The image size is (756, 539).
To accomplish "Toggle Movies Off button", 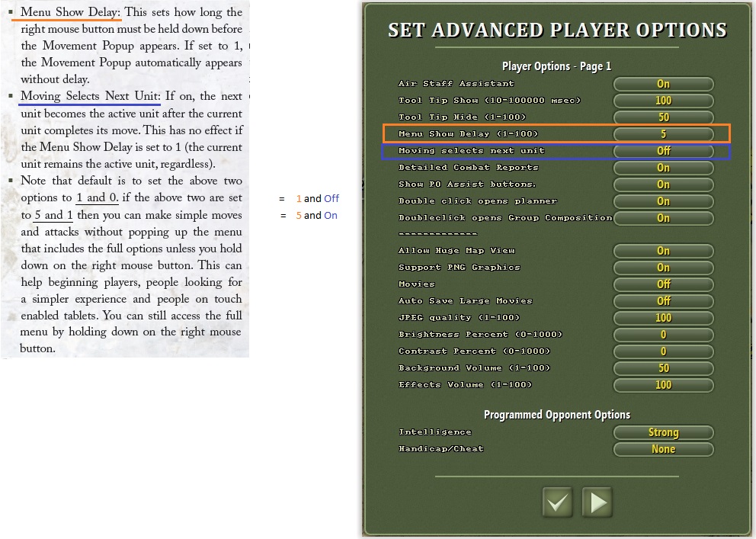I will [664, 284].
